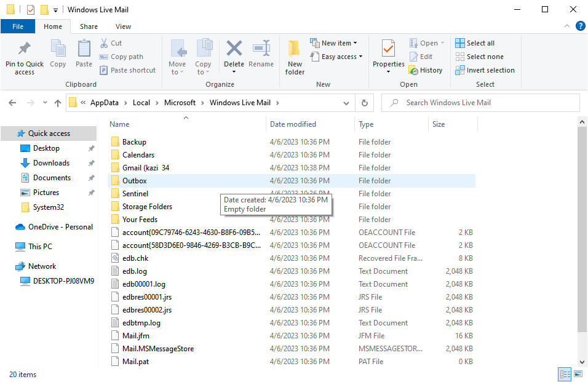Click the Copy path icon
Screen dimensions: 588x382
pyautogui.click(x=103, y=57)
